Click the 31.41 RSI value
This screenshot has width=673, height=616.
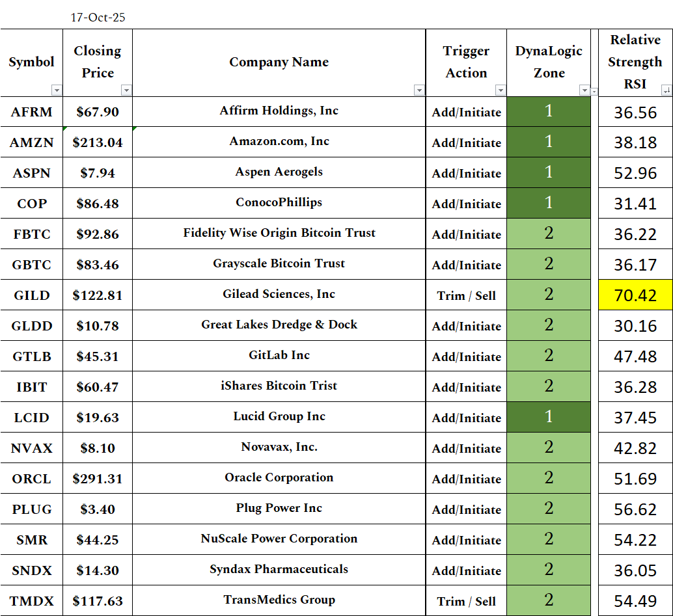point(635,204)
